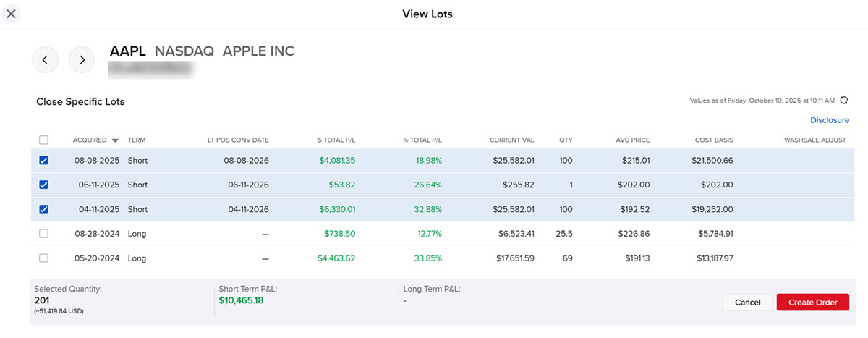Refresh the lot values
868x338 pixels.
843,100
